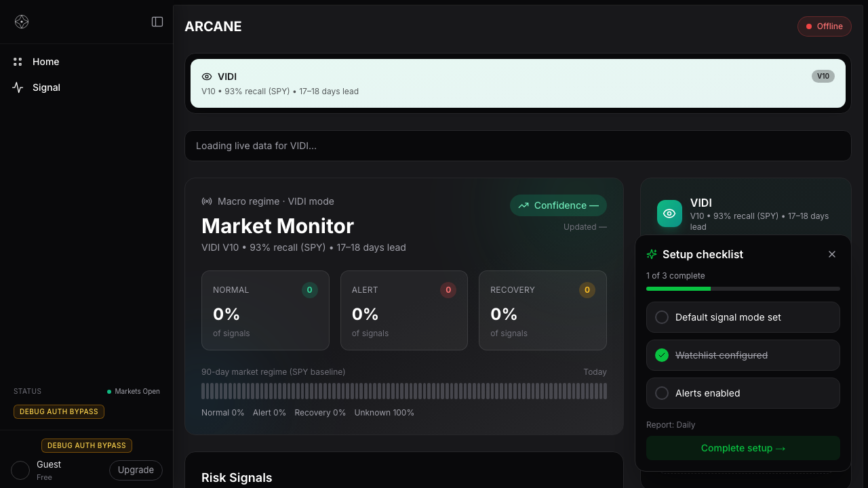Image resolution: width=868 pixels, height=488 pixels.
Task: Check the Default signal mode set item
Action: [x=662, y=317]
